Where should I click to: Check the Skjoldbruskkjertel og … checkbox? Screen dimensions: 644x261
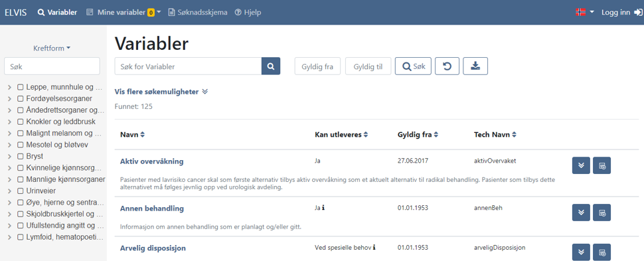tap(20, 214)
